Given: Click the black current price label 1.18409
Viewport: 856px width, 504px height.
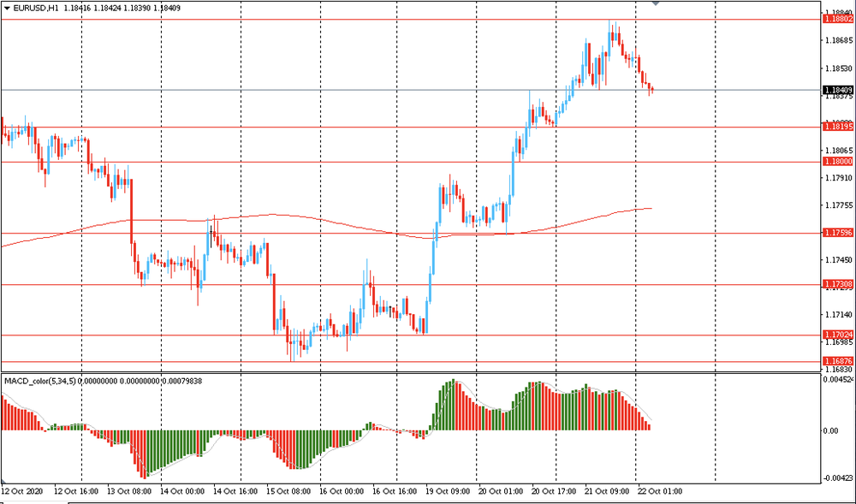Looking at the screenshot, I should 837,90.
